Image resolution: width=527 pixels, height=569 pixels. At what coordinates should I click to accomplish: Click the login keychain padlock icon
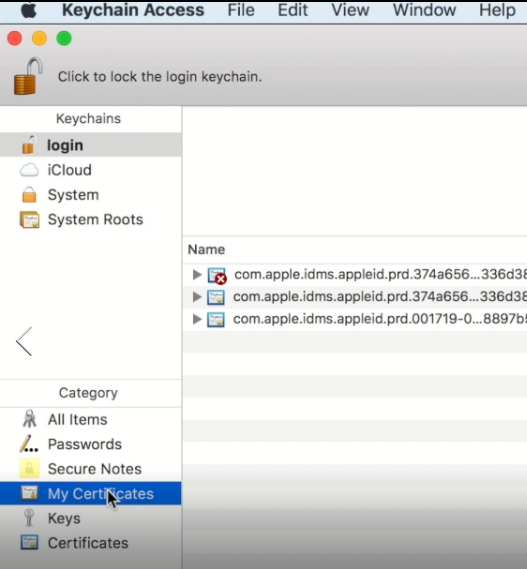point(29,145)
